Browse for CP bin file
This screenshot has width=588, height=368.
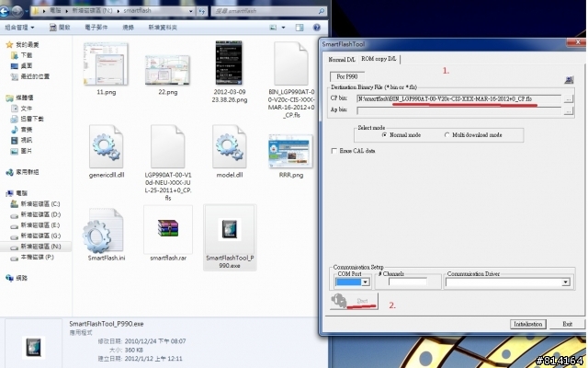point(569,99)
